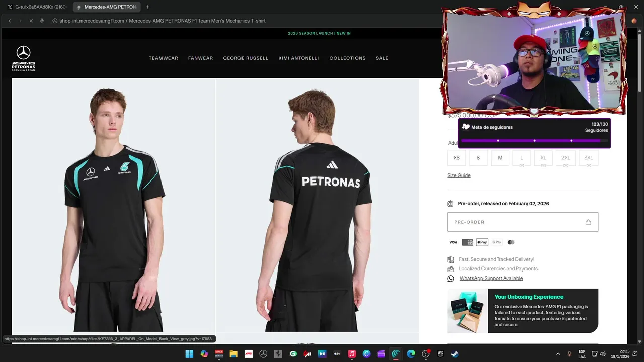Open volume control in system tray
The width and height of the screenshot is (644, 362).
603,354
